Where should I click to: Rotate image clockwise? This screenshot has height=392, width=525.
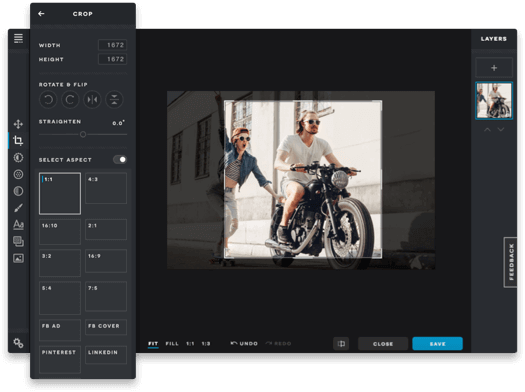pyautogui.click(x=70, y=100)
